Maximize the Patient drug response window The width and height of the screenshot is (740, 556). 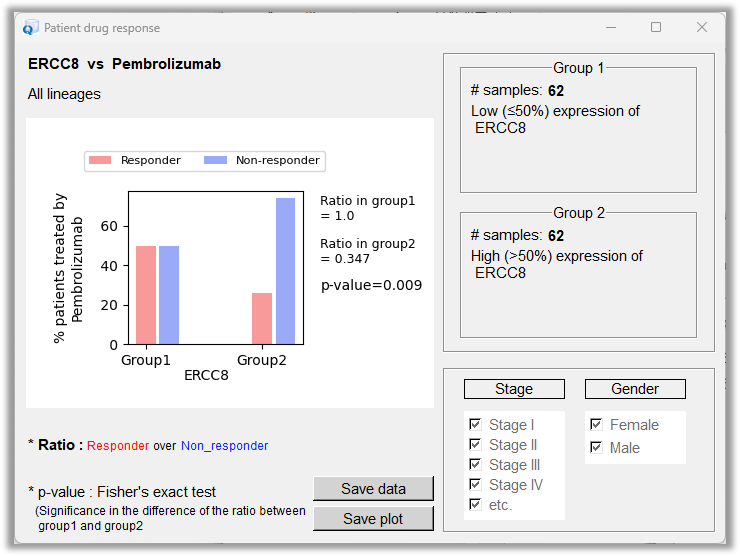coord(656,27)
